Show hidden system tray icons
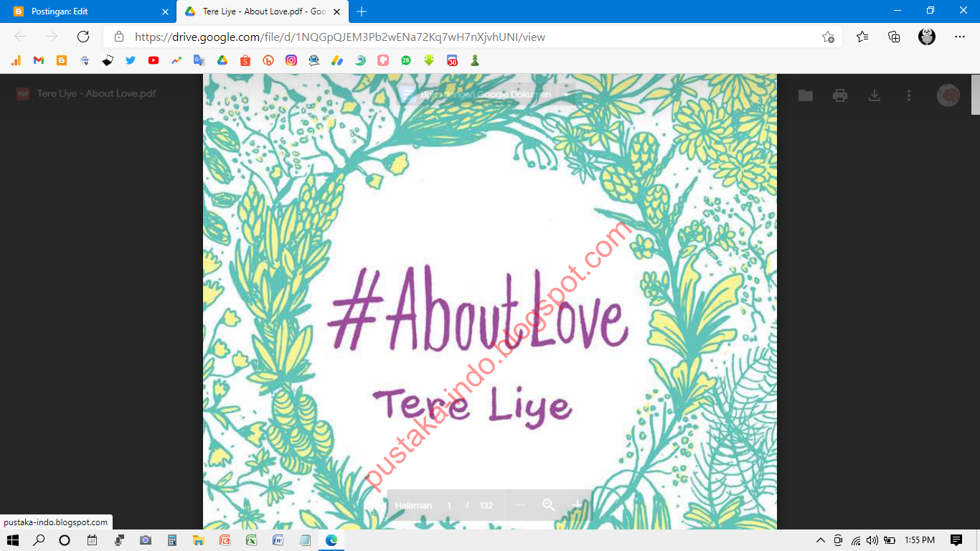980x551 pixels. point(821,540)
